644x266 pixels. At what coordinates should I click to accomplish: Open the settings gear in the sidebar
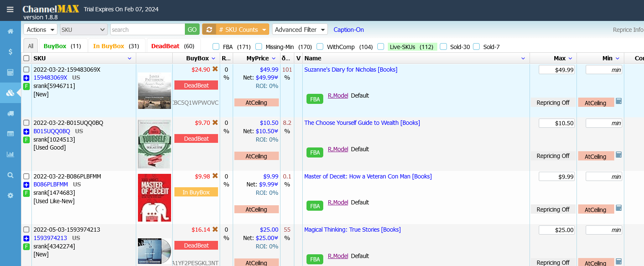10,195
